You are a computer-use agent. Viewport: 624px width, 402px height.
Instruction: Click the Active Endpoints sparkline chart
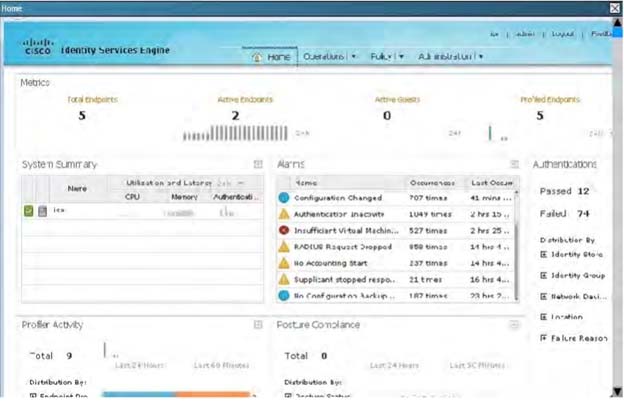[x=235, y=133]
